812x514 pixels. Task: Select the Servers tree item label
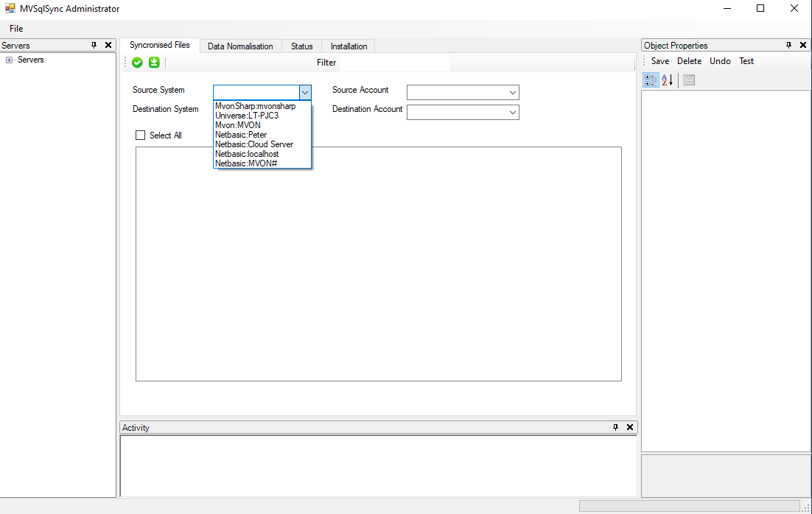(x=30, y=60)
